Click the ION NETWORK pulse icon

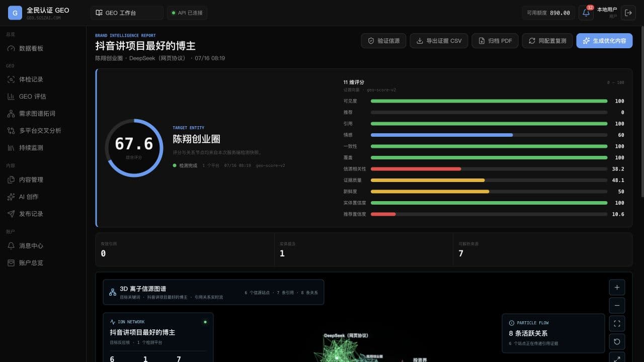click(x=113, y=322)
